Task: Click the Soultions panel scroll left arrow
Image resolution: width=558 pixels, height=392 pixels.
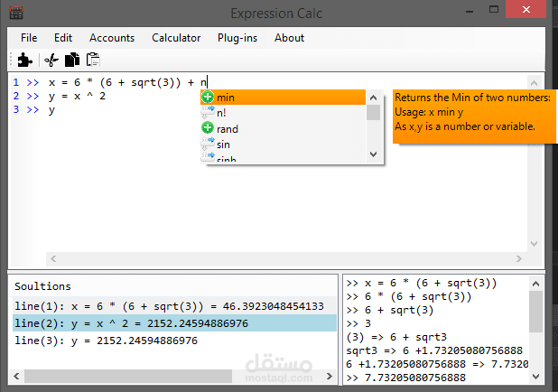Action: (x=17, y=376)
